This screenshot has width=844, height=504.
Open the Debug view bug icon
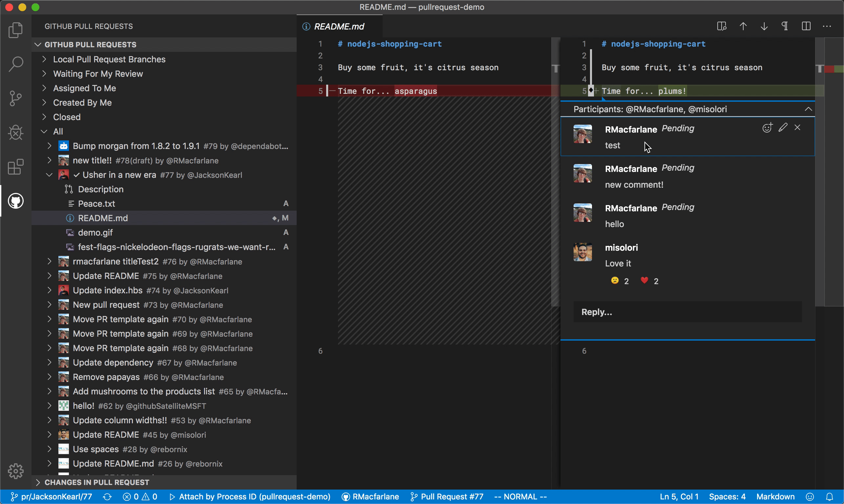click(16, 133)
